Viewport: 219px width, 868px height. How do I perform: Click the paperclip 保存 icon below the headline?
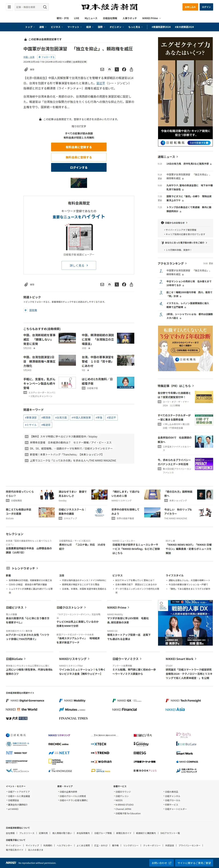pos(26,69)
